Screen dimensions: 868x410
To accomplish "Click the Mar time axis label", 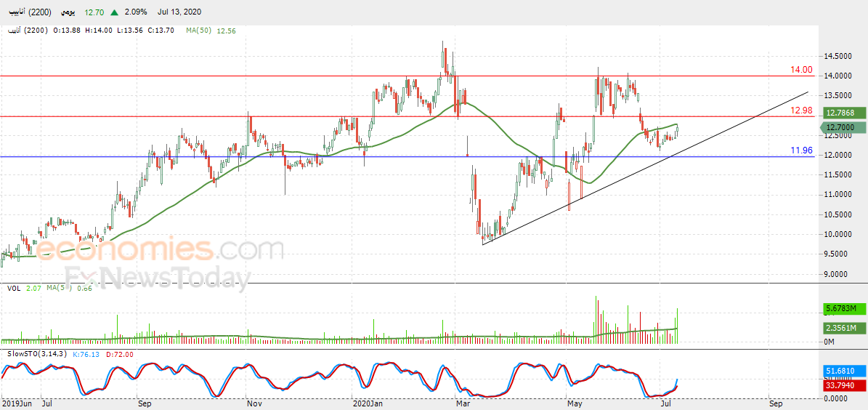I will click(x=463, y=404).
